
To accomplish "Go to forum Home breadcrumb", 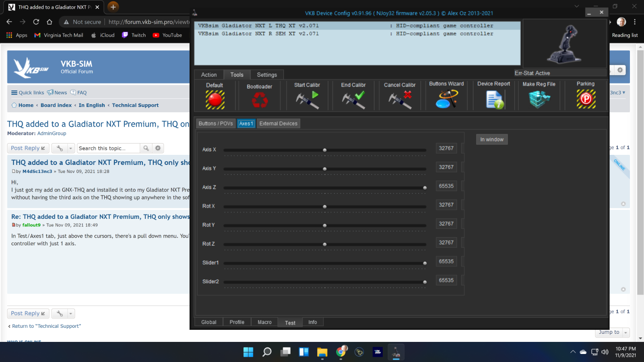I will (x=23, y=105).
